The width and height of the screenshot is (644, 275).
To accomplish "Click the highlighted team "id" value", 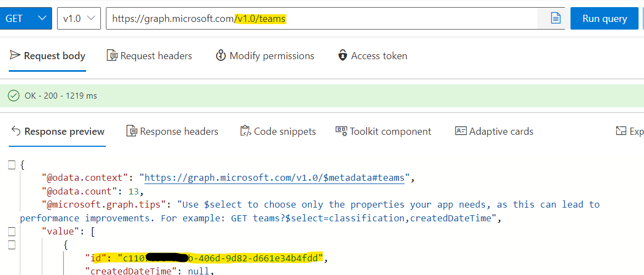I will [x=221, y=258].
